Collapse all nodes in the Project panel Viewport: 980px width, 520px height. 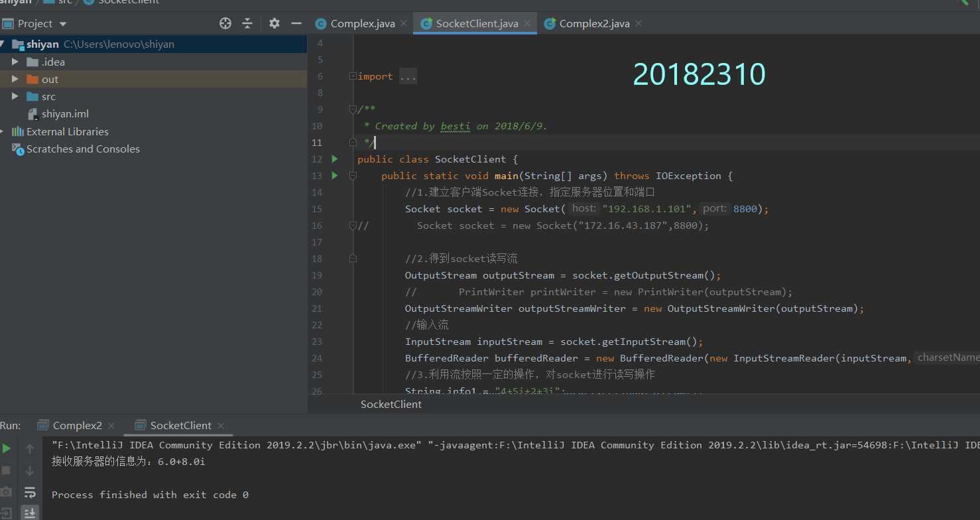click(x=247, y=23)
